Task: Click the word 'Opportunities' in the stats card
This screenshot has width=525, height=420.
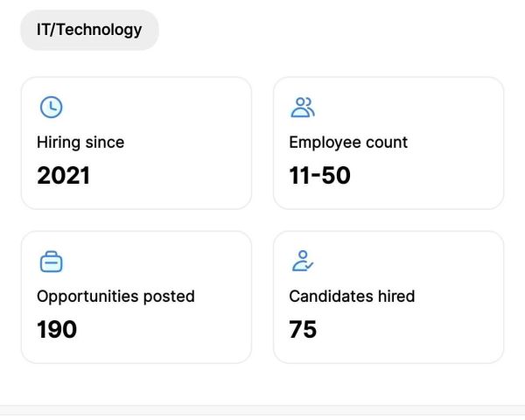Action: point(87,297)
